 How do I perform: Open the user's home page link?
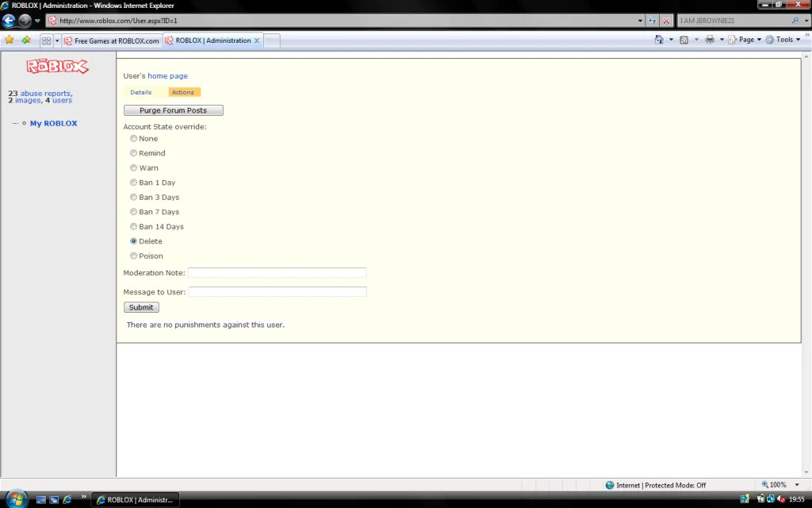(167, 75)
